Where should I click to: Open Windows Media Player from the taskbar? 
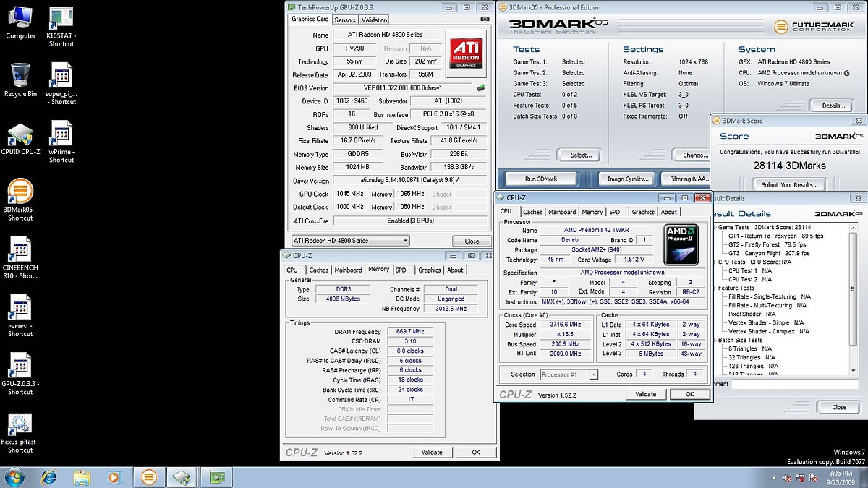[114, 477]
